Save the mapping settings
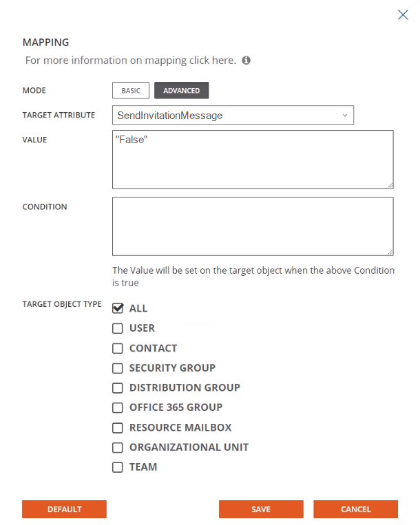420x525 pixels. tap(261, 509)
